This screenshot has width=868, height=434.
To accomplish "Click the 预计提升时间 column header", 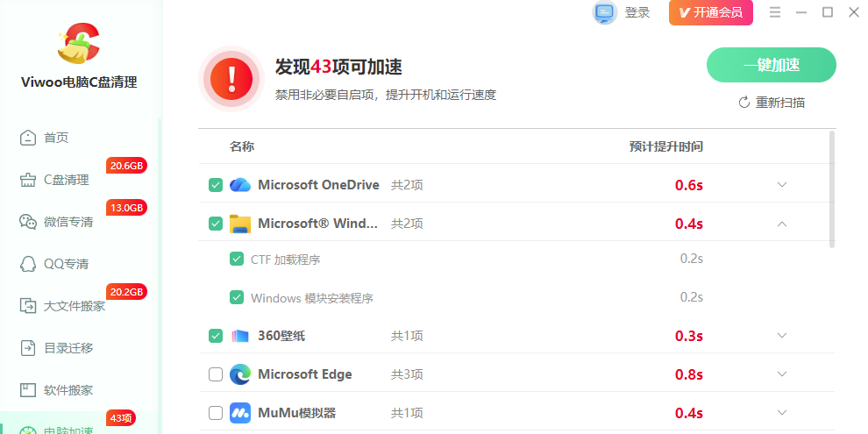I will point(666,146).
